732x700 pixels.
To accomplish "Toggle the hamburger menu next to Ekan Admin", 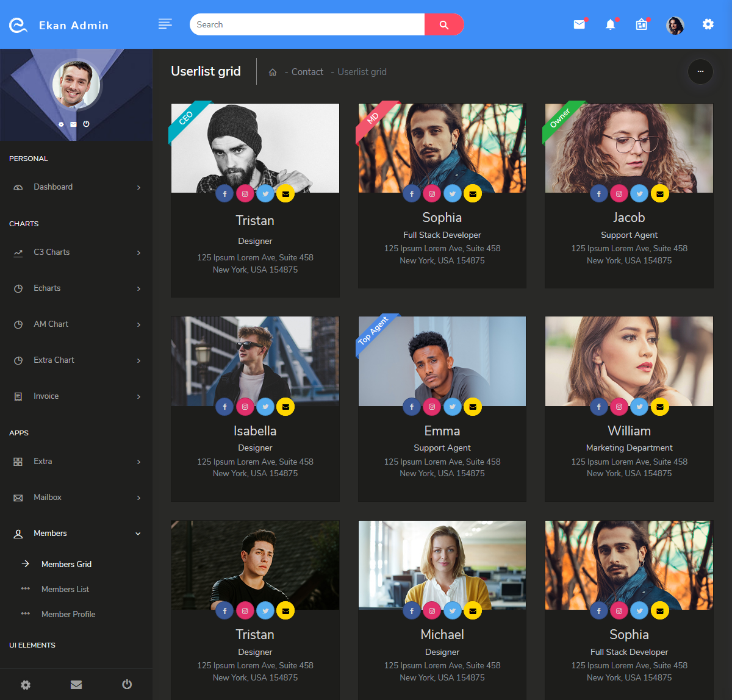I will click(x=165, y=24).
